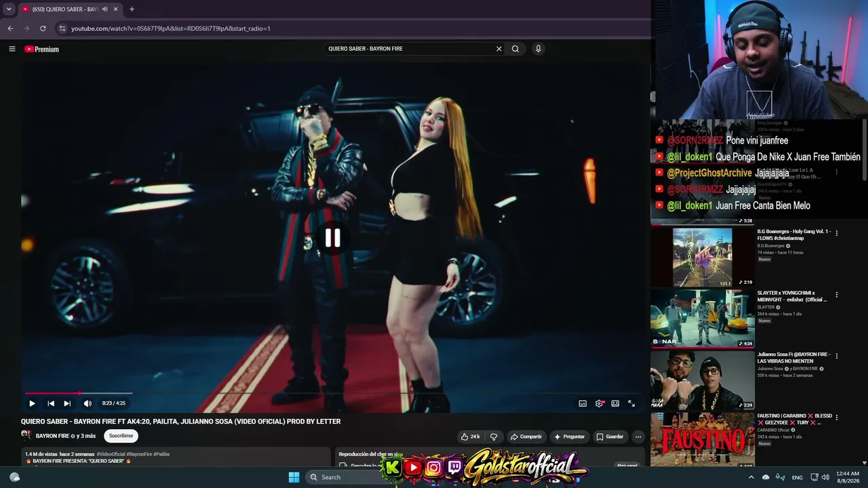Save the video with Guardar
868x488 pixels.
click(x=610, y=436)
